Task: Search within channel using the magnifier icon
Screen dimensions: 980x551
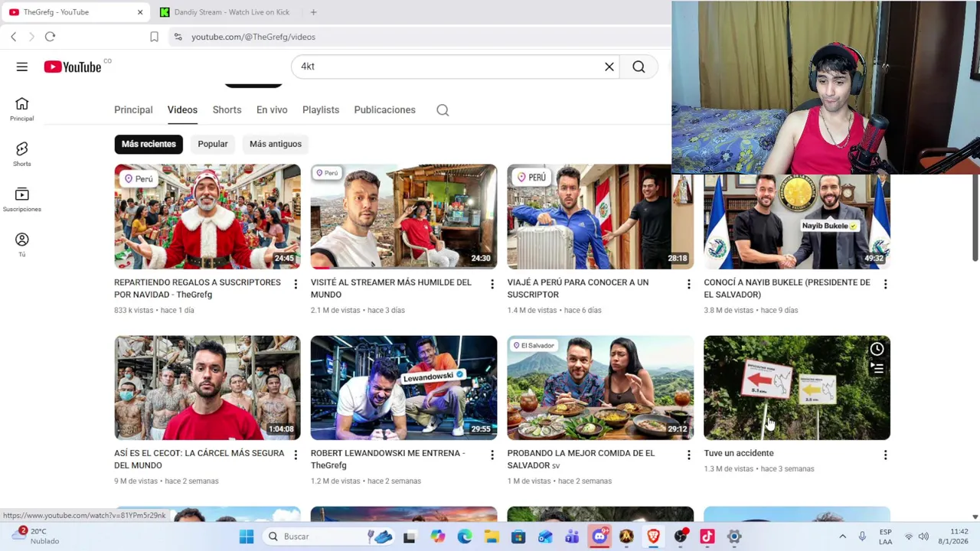Action: [443, 110]
